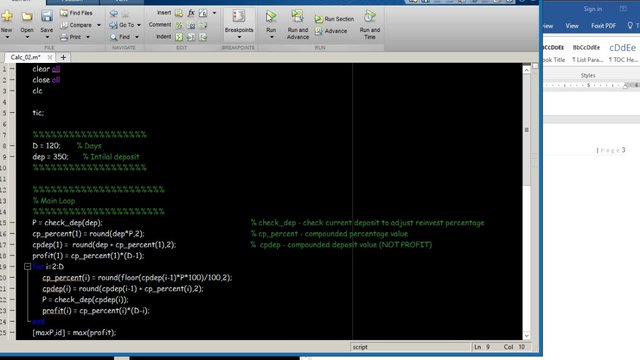Open the Foxit PDF tab in Word
This screenshot has width=640, height=360.
[603, 26]
